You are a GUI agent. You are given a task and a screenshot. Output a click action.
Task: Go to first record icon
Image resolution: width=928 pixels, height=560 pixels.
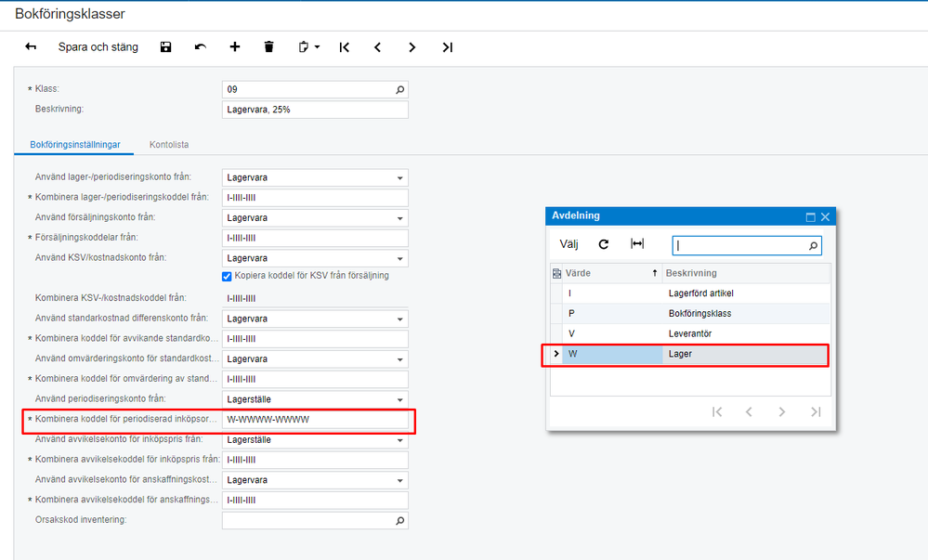345,47
